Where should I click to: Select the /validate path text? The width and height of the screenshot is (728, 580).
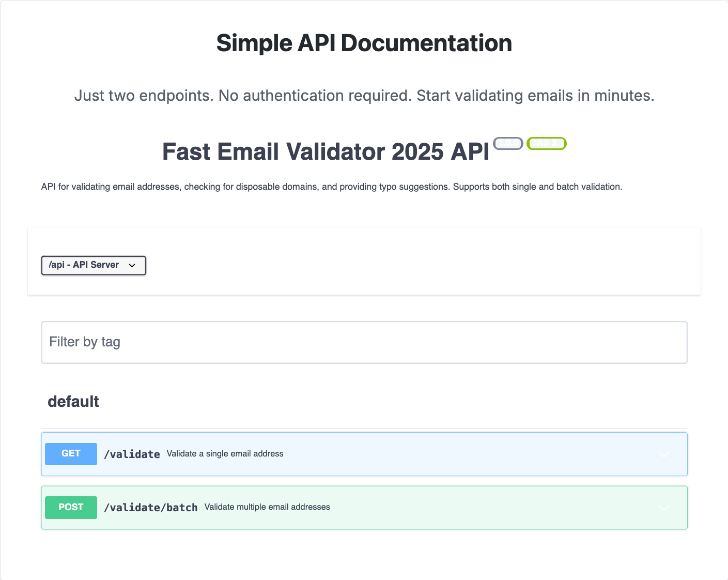(132, 454)
